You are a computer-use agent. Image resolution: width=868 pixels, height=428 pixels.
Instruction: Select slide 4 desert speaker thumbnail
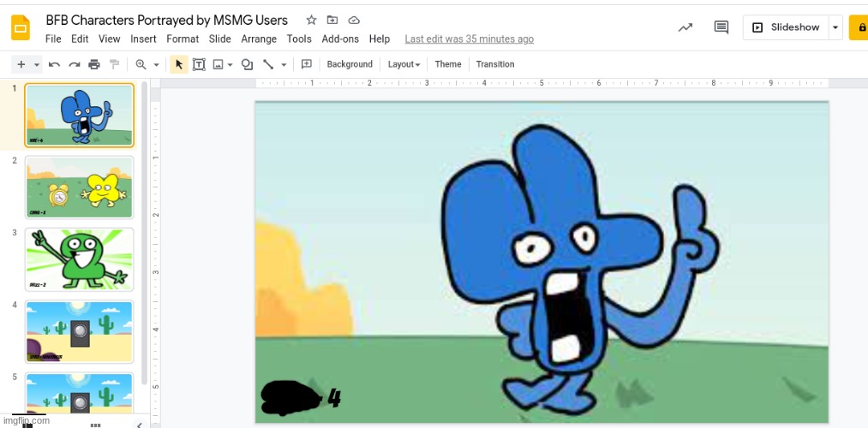click(x=79, y=332)
